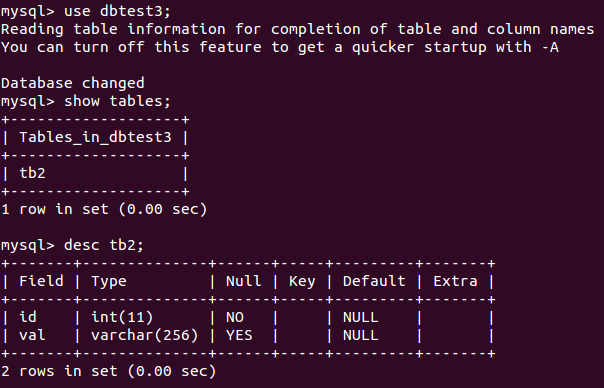
Task: Click the '1 row in set' result line
Action: point(104,209)
